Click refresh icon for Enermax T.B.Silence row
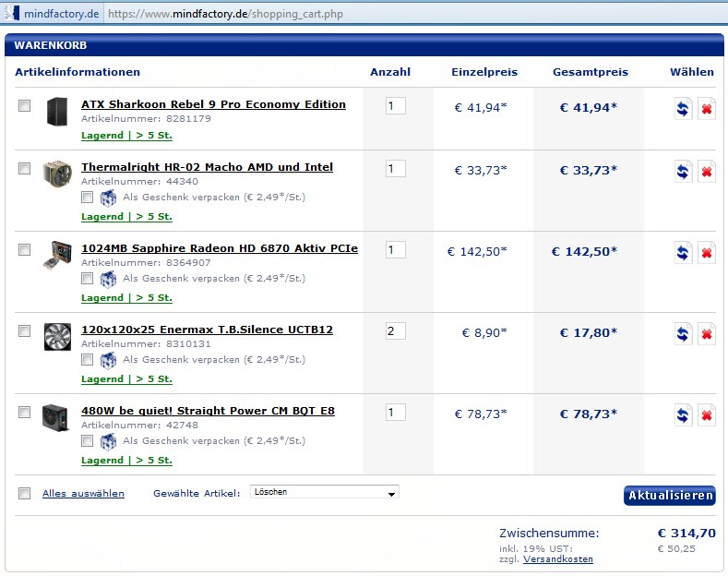728x576 pixels. (x=683, y=334)
